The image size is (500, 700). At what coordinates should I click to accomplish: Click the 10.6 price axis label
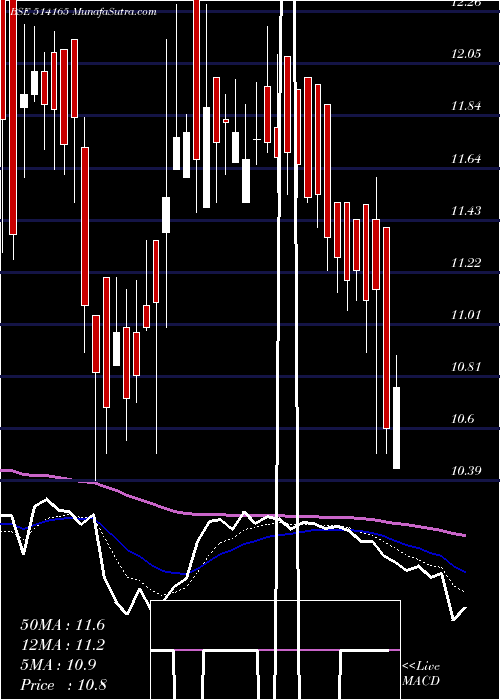[463, 419]
